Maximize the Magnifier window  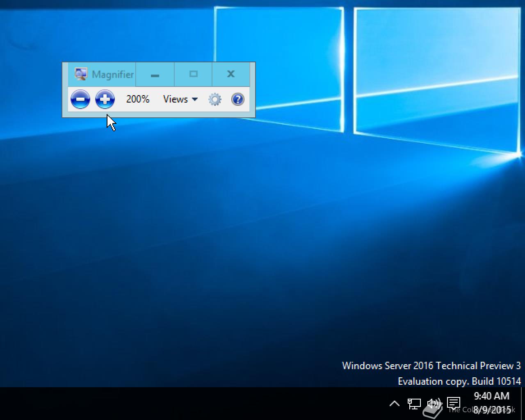pos(193,74)
